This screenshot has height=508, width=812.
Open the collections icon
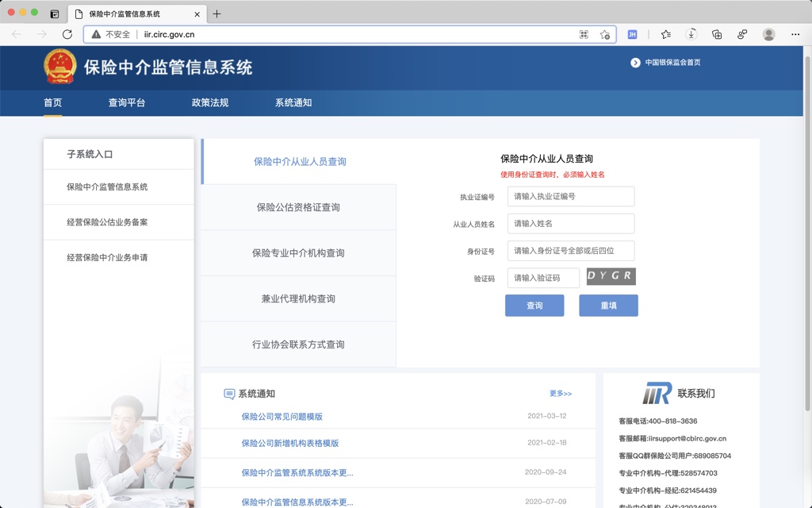point(717,34)
